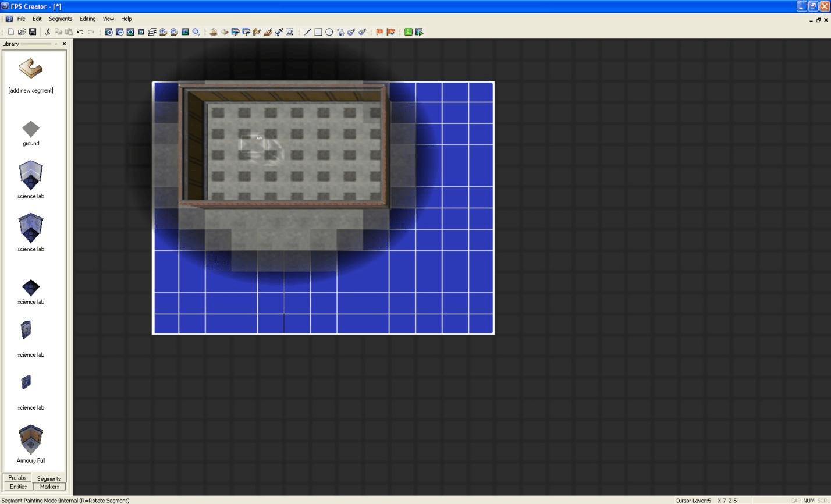Viewport: 831px width, 504px height.
Task: Click the green build game icon
Action: pos(409,32)
